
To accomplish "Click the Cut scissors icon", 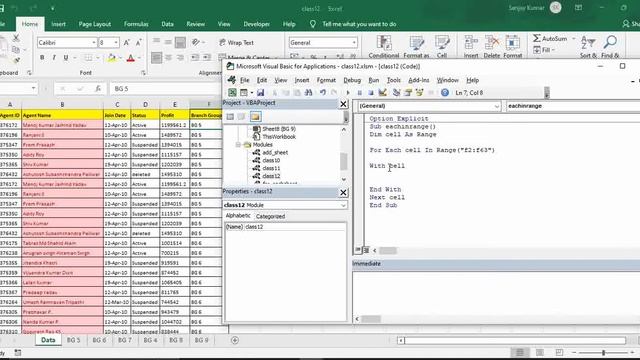I will pos(16,38).
